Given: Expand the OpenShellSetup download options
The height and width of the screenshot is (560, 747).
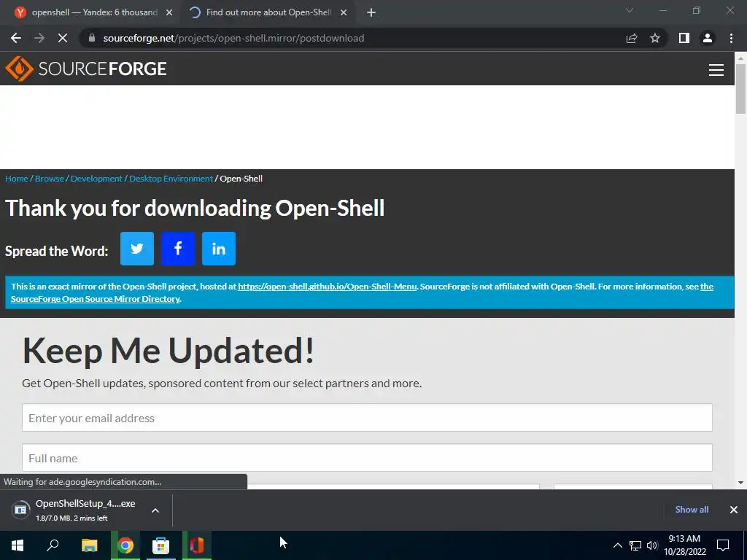Looking at the screenshot, I should pos(155,510).
